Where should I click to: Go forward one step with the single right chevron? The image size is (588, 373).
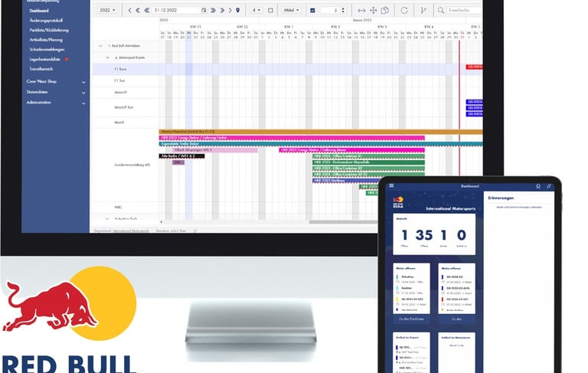pos(230,10)
